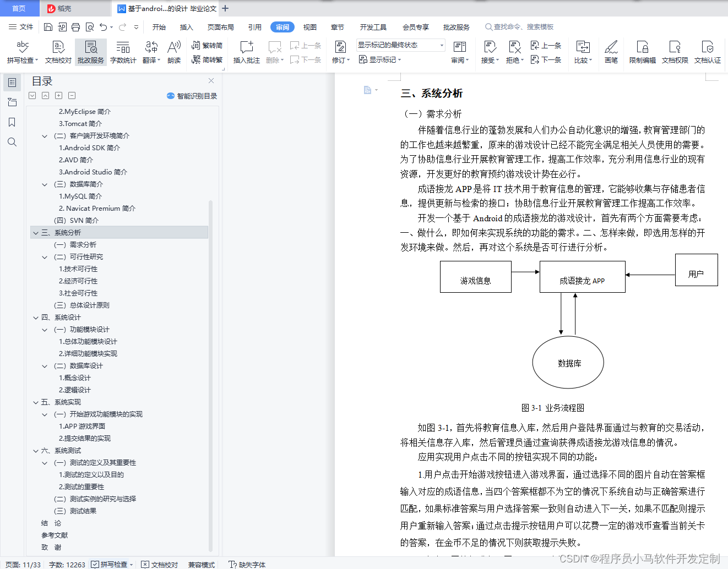This screenshot has width=728, height=569.
Task: Open print preview from quick toolbar
Action: pyautogui.click(x=89, y=27)
